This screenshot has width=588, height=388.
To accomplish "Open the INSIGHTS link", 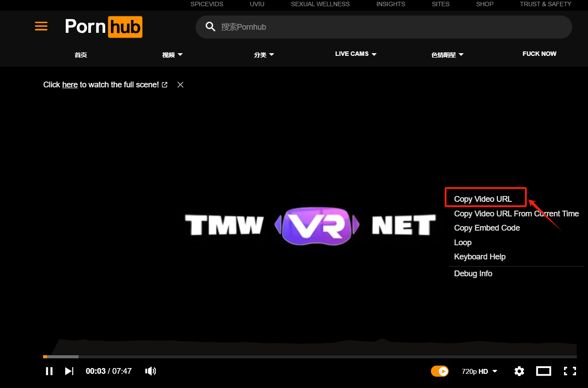I will click(x=391, y=4).
